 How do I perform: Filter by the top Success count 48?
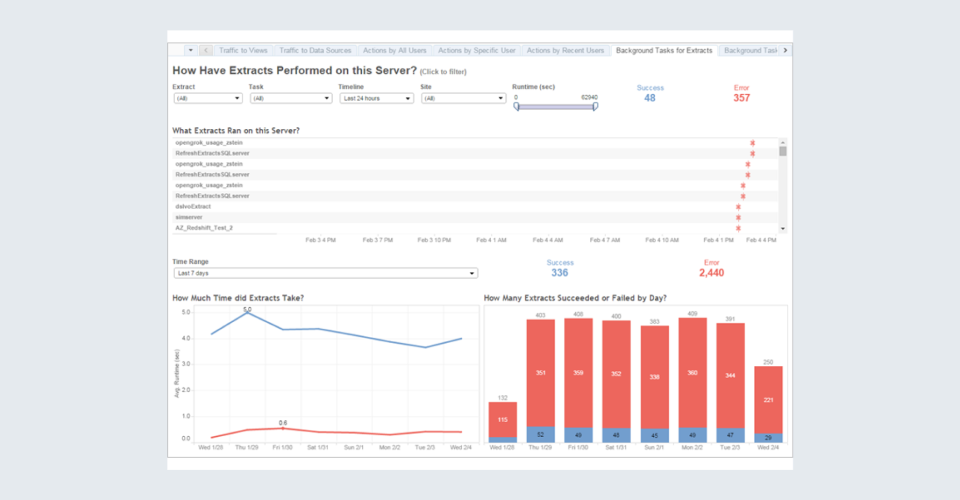coord(650,98)
